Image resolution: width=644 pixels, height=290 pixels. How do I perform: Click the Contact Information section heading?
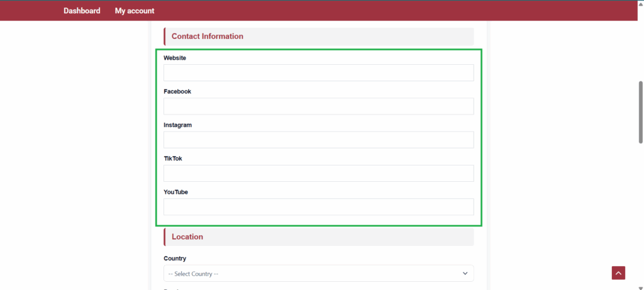[208, 36]
